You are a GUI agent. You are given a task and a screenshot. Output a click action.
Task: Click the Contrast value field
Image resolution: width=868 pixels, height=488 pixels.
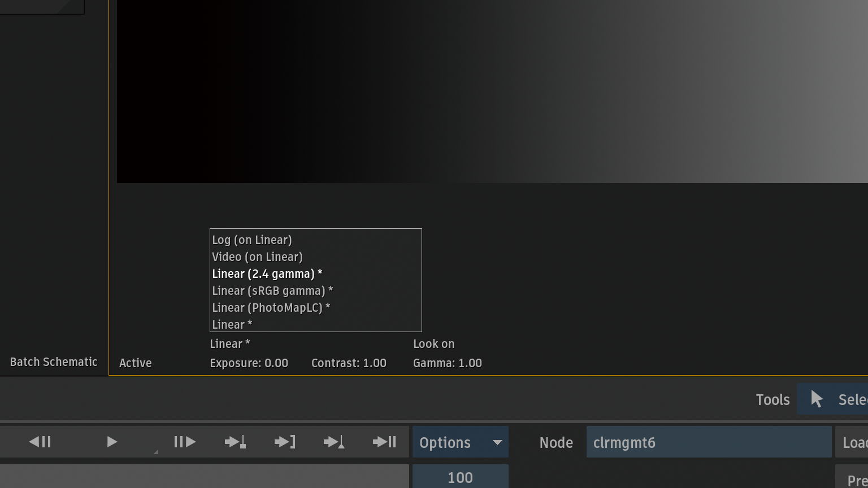[349, 363]
